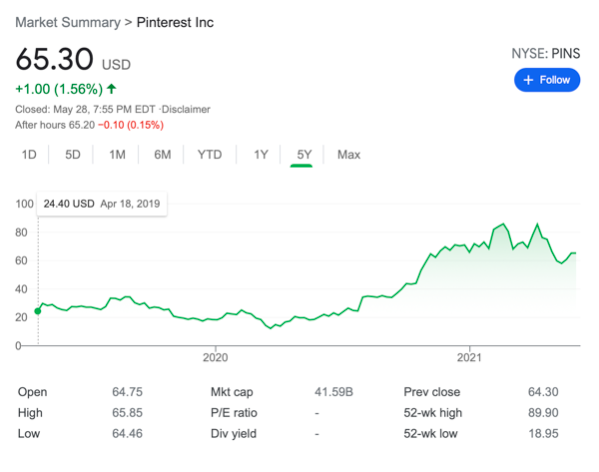Image resolution: width=599 pixels, height=472 pixels.
Task: Click the Prev close value 64.30
Action: tap(543, 392)
